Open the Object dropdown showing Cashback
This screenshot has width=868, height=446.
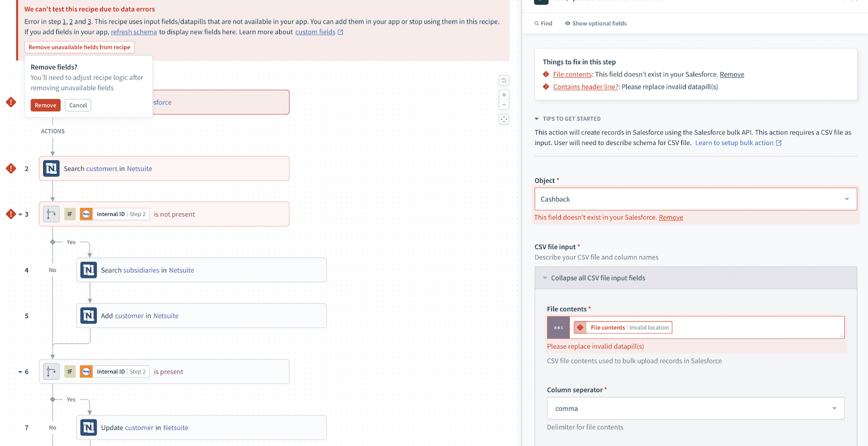695,199
